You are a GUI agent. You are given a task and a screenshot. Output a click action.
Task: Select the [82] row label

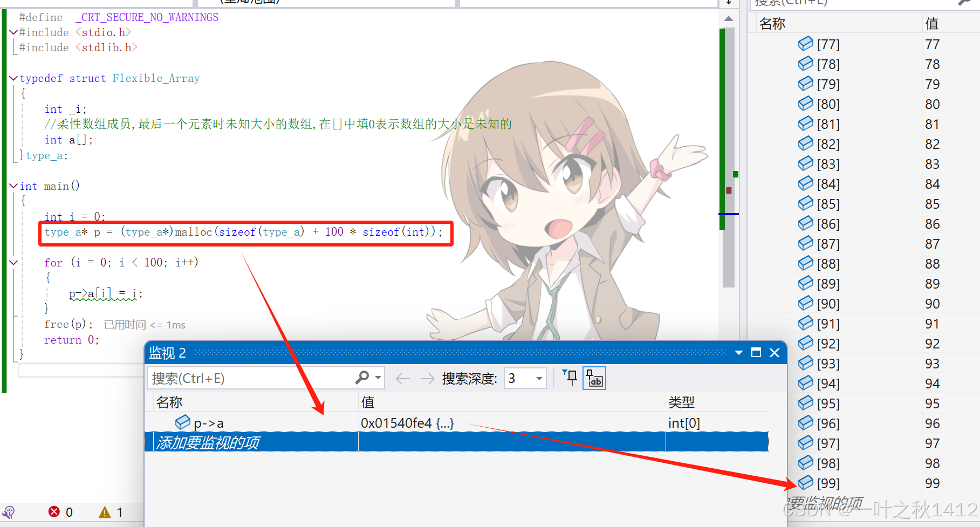[x=828, y=144]
